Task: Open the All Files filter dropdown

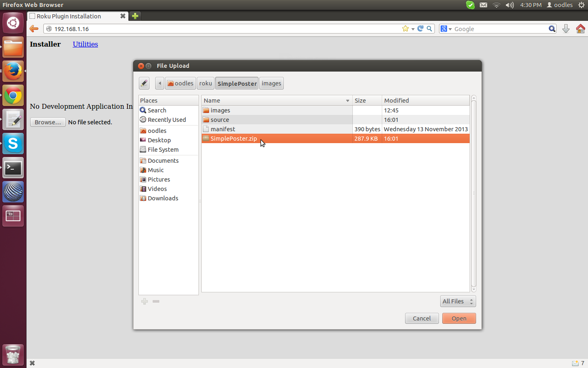Action: click(x=458, y=301)
